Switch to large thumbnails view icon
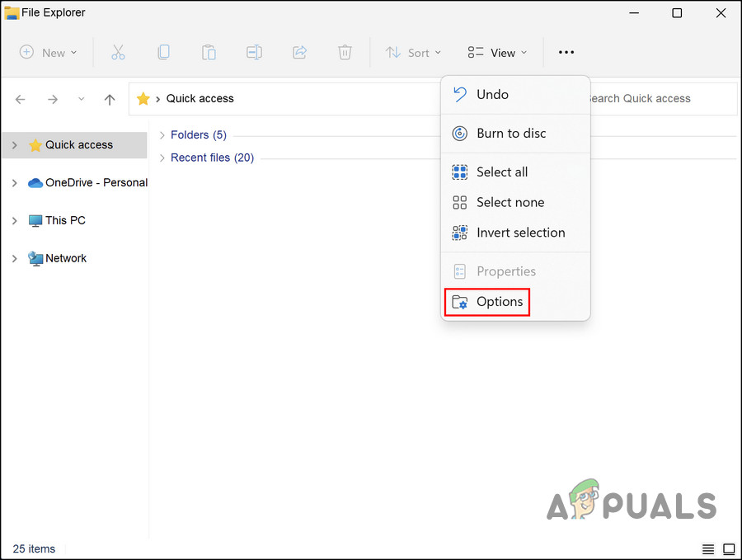The image size is (742, 560). point(728,549)
